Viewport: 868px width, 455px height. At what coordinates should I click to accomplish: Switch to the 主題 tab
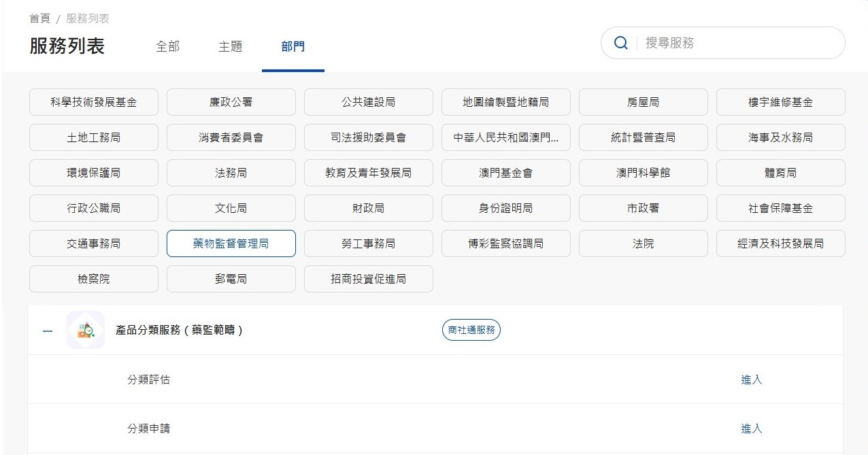tap(230, 46)
